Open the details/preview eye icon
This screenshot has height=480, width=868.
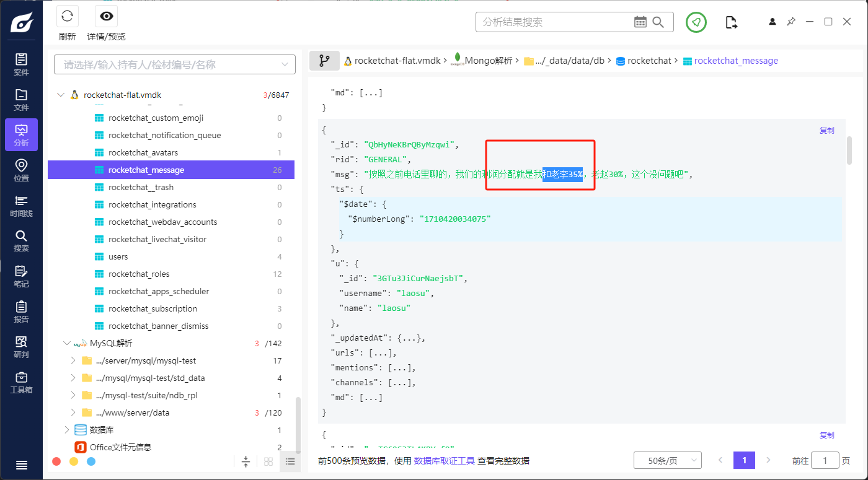point(106,17)
